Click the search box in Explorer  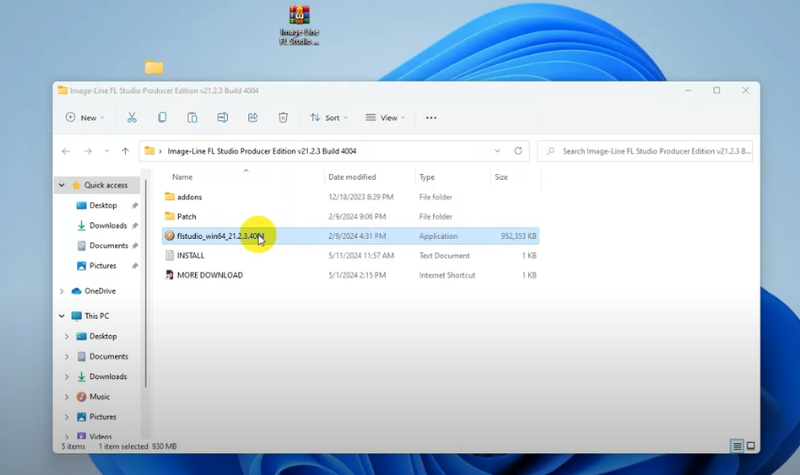click(645, 151)
